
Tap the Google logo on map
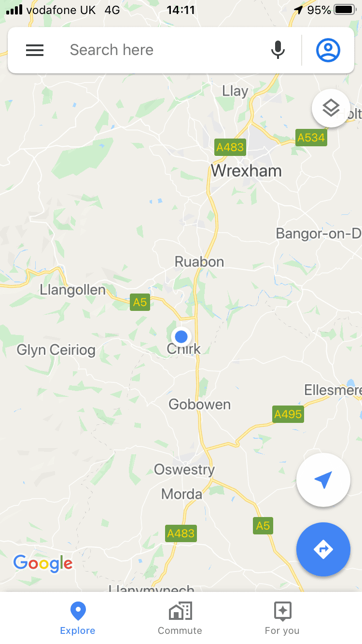pyautogui.click(x=43, y=563)
